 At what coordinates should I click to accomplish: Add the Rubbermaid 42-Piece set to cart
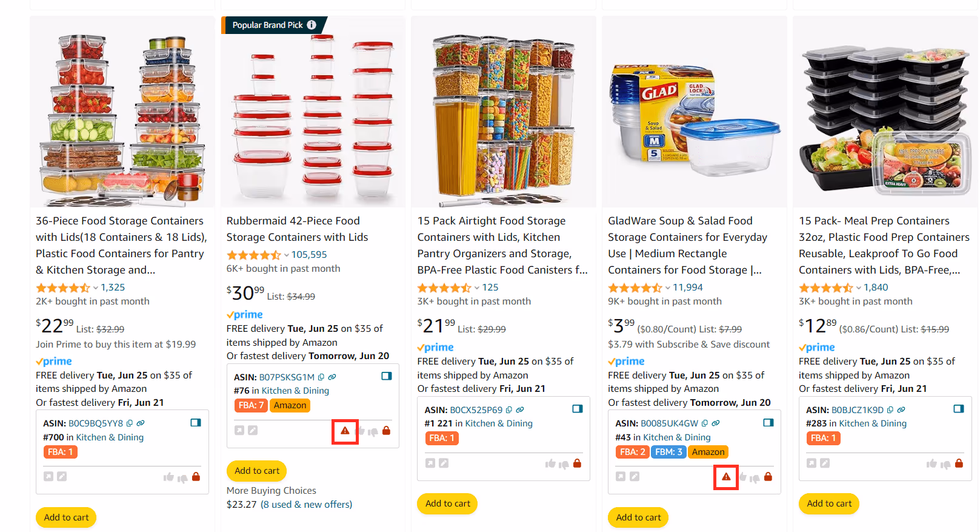256,471
